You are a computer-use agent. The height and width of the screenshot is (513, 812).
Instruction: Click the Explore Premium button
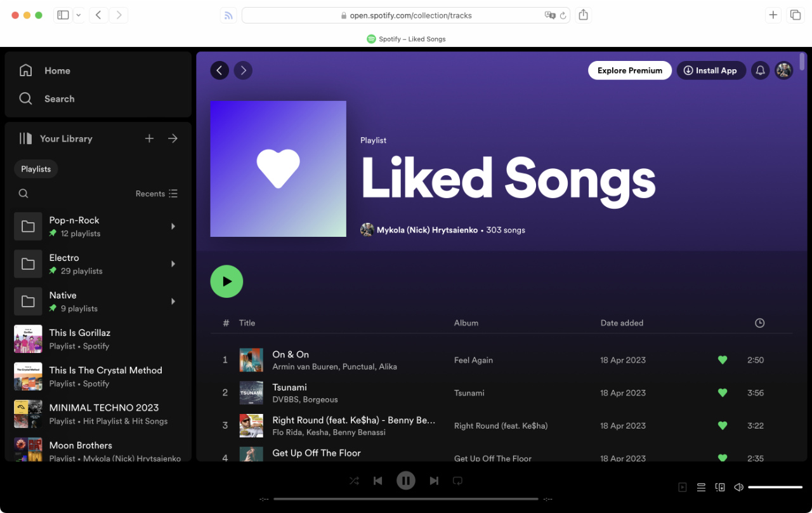pyautogui.click(x=630, y=70)
